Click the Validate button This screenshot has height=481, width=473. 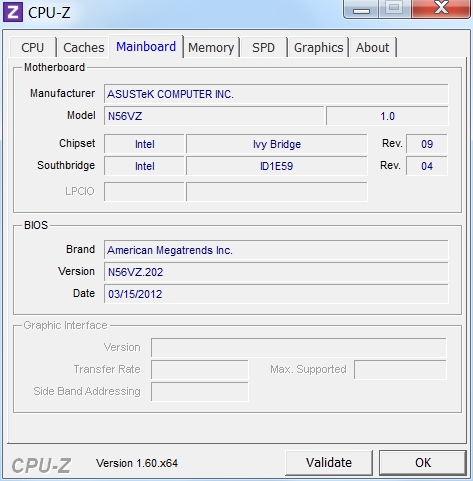coord(329,463)
